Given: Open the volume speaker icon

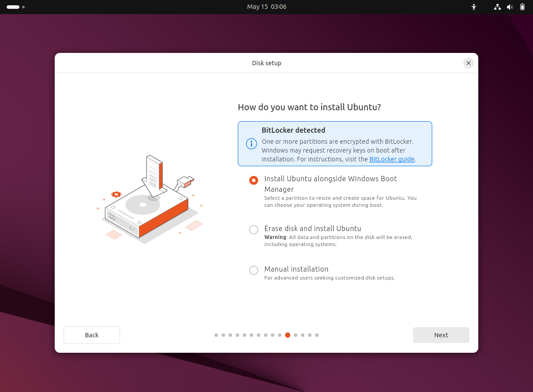Looking at the screenshot, I should [510, 7].
